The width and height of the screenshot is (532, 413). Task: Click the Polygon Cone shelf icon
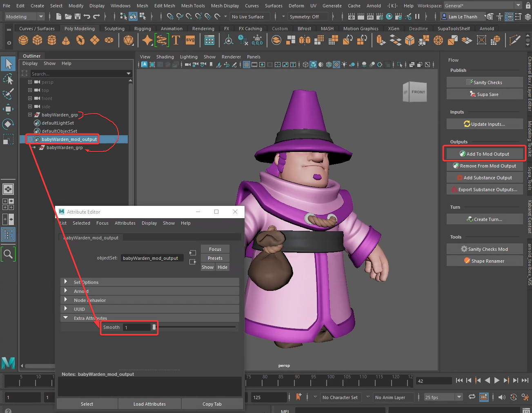coord(66,40)
